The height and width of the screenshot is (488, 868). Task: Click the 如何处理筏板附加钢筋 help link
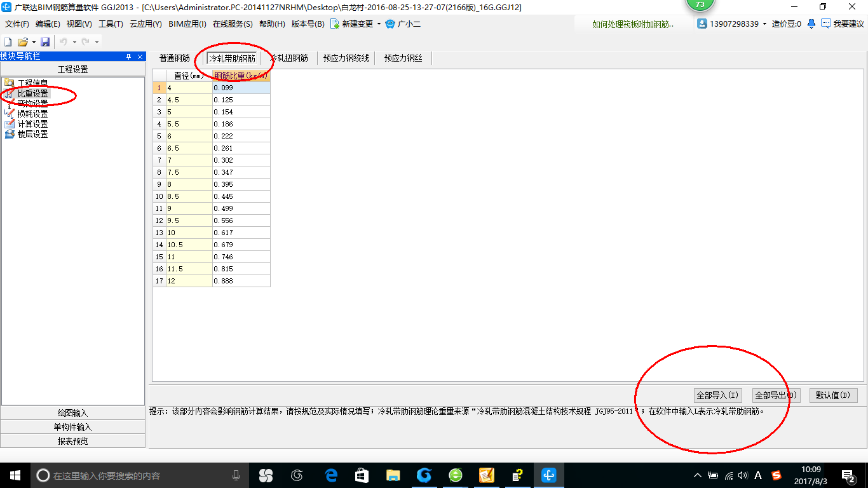[633, 24]
